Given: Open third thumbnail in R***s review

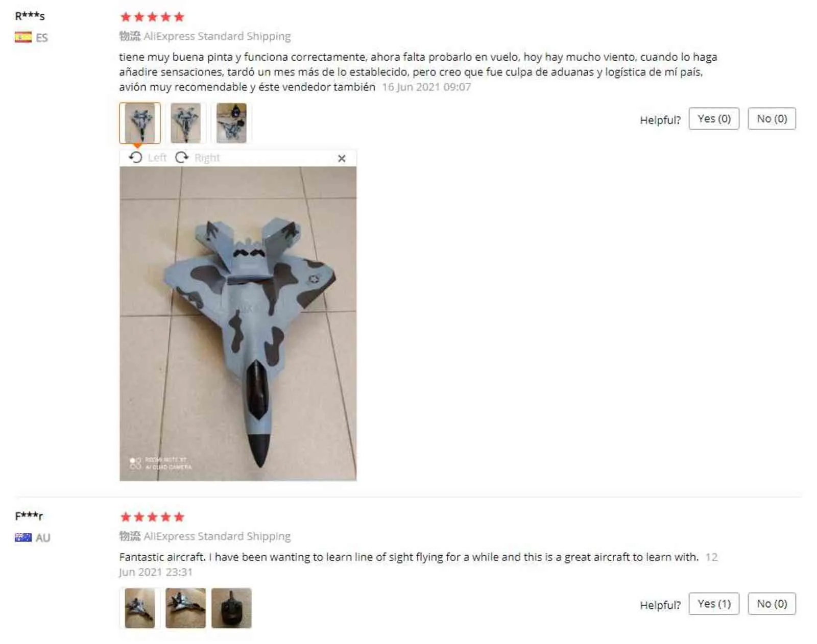Looking at the screenshot, I should point(231,123).
